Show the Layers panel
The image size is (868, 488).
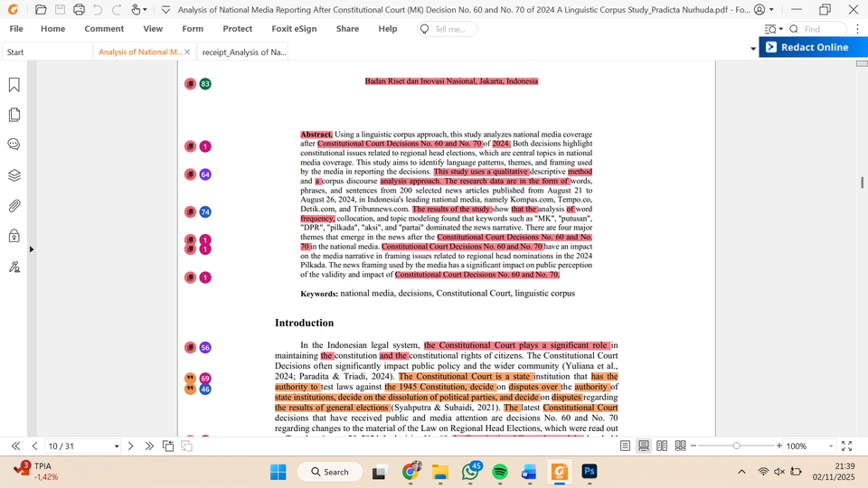tap(14, 175)
